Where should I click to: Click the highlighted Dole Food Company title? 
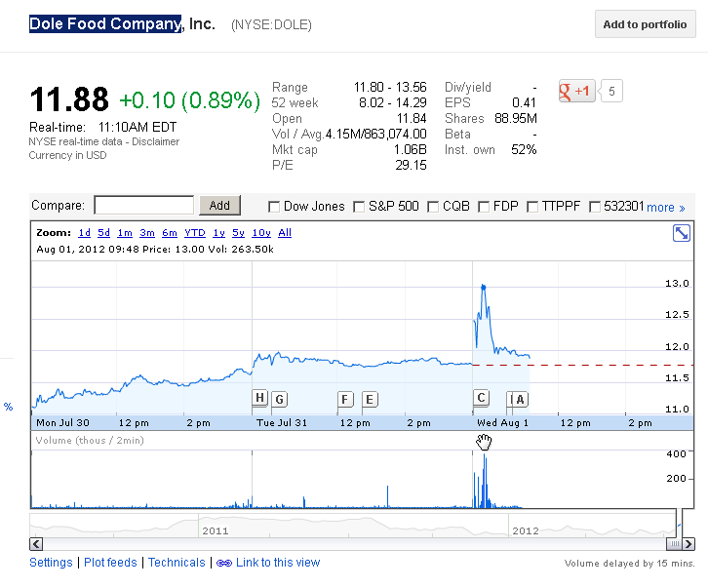click(x=105, y=24)
